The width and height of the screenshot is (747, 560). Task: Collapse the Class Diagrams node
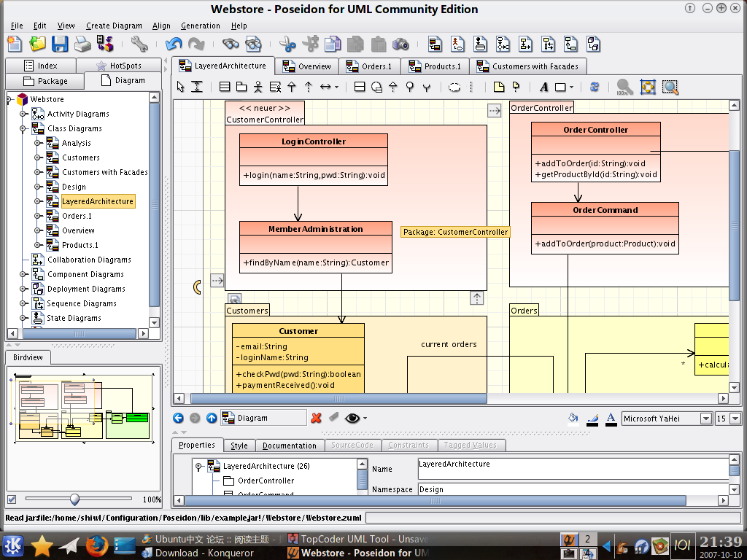click(x=23, y=128)
